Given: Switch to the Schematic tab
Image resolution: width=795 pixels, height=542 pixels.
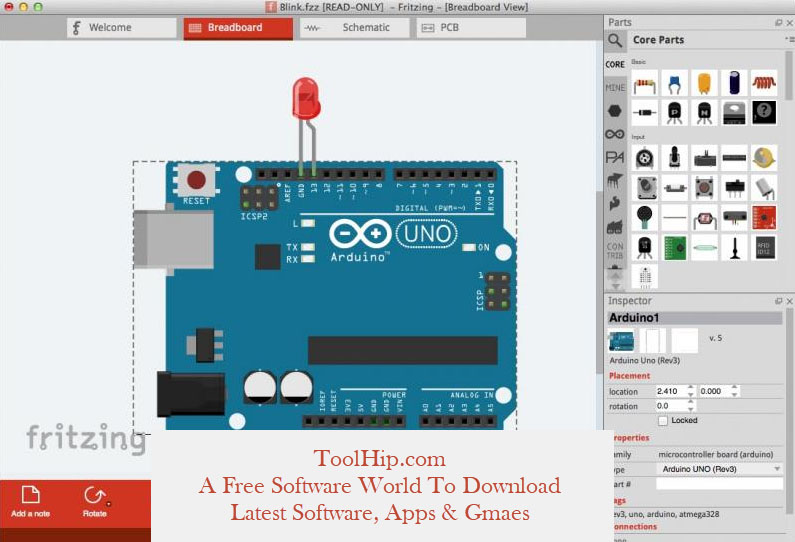Looking at the screenshot, I should pos(355,28).
